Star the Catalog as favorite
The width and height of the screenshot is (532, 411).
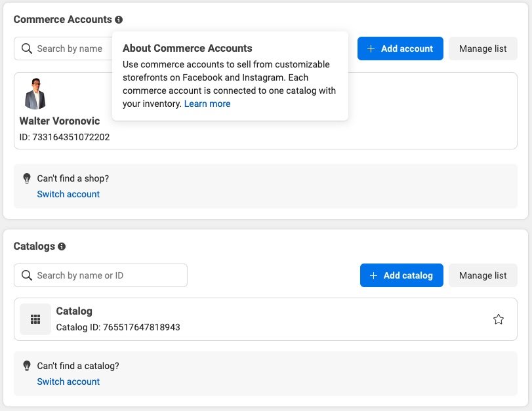tap(498, 319)
